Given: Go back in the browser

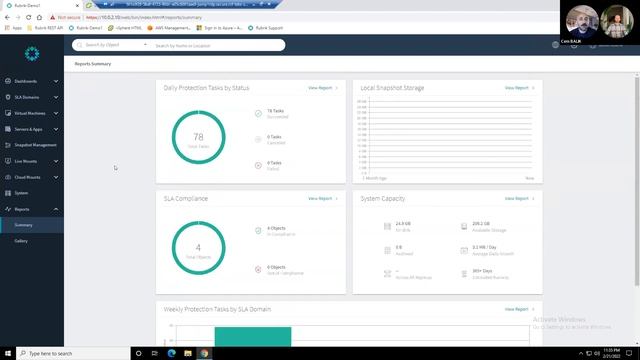Looking at the screenshot, I should pos(7,18).
